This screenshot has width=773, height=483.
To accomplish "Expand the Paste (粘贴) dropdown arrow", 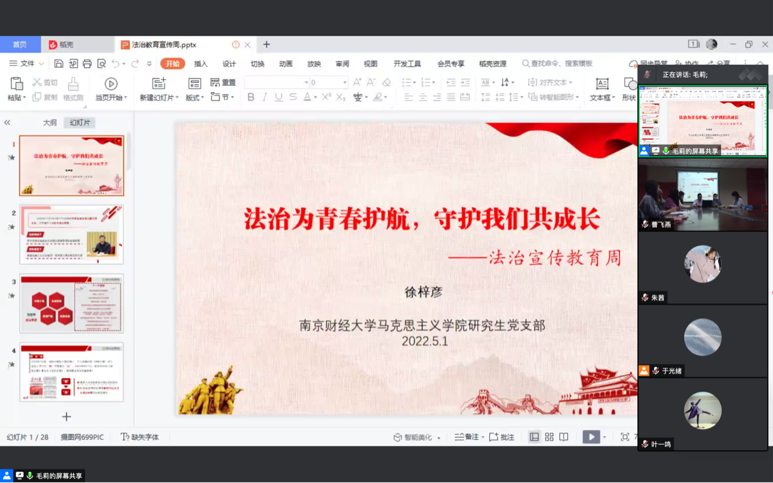I will pyautogui.click(x=24, y=98).
